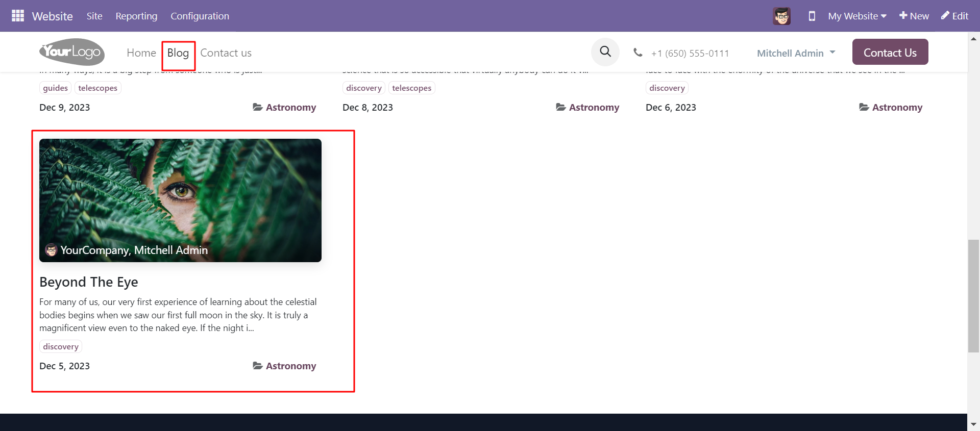
Task: Click the plus icon for New
Action: 903,15
